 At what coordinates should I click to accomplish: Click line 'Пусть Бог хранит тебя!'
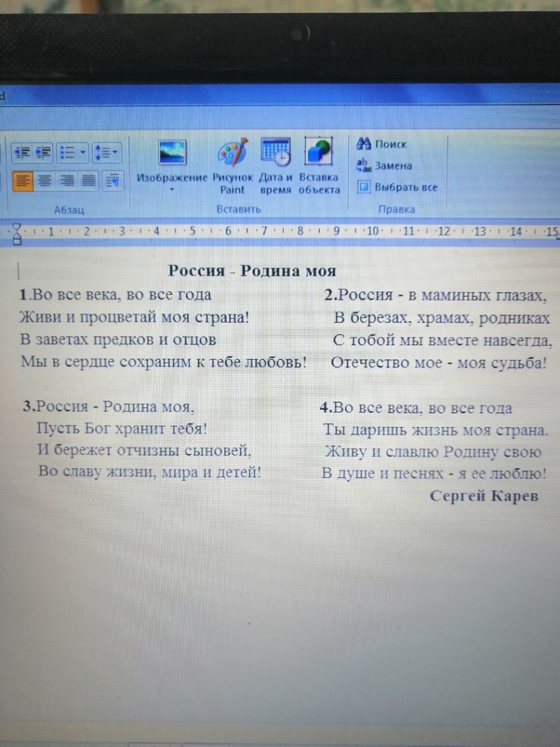point(122,428)
